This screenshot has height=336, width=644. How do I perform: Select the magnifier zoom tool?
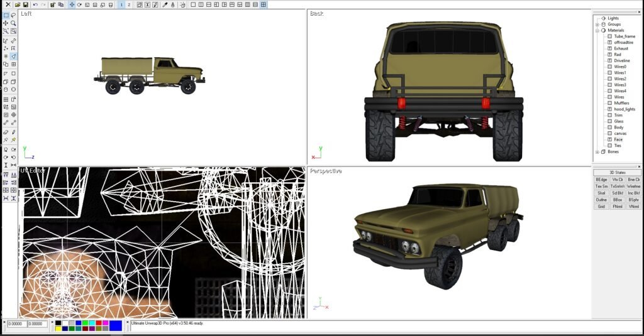click(13, 23)
